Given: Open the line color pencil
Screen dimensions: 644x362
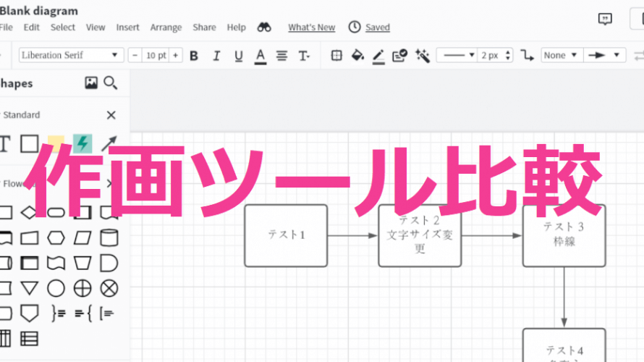Looking at the screenshot, I should 378,56.
